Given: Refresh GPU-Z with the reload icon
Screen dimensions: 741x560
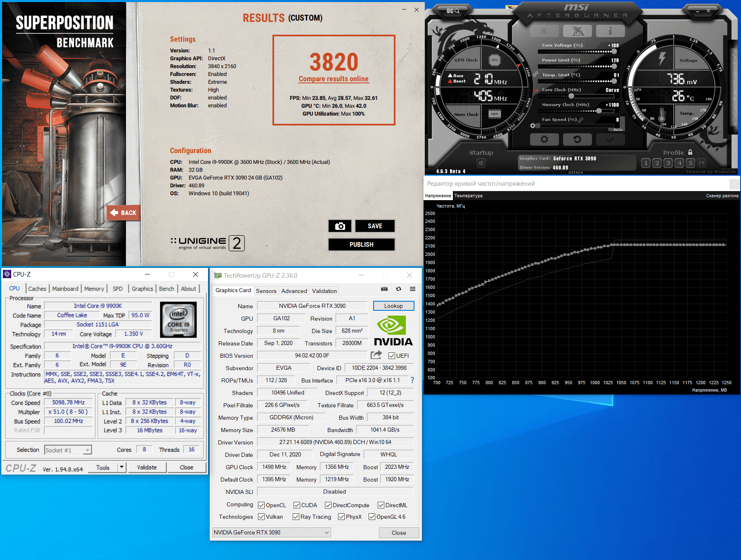Looking at the screenshot, I should tap(398, 289).
